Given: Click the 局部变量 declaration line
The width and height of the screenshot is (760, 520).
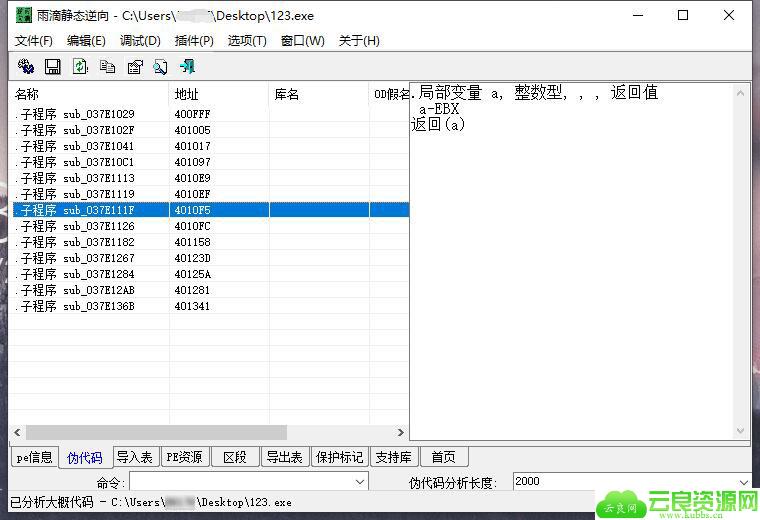Looking at the screenshot, I should 535,92.
